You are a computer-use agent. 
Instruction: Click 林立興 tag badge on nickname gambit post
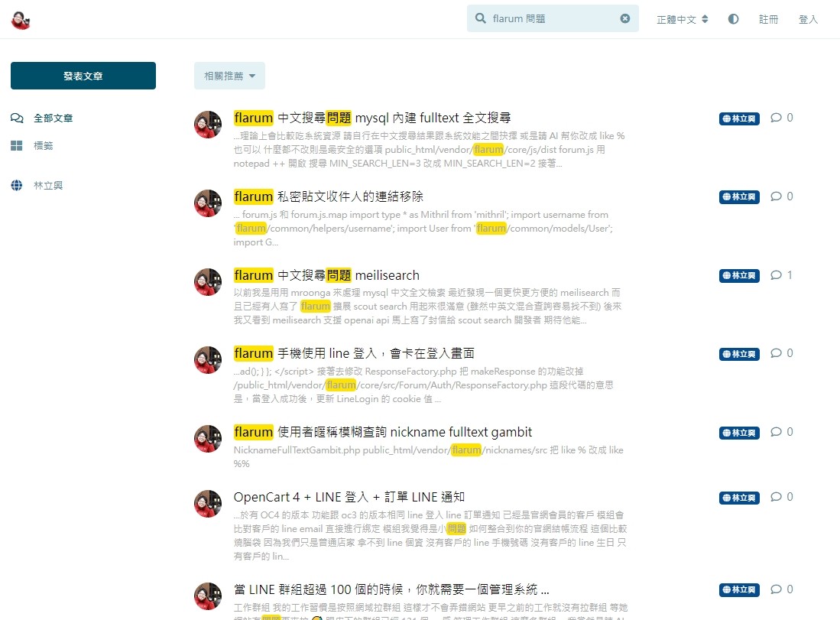coord(739,433)
